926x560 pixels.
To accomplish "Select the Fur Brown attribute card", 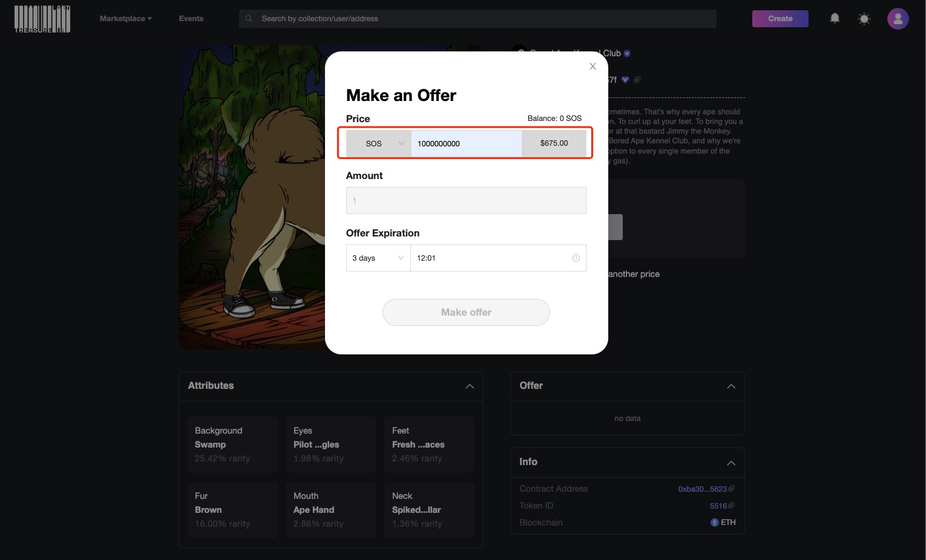I will [232, 510].
